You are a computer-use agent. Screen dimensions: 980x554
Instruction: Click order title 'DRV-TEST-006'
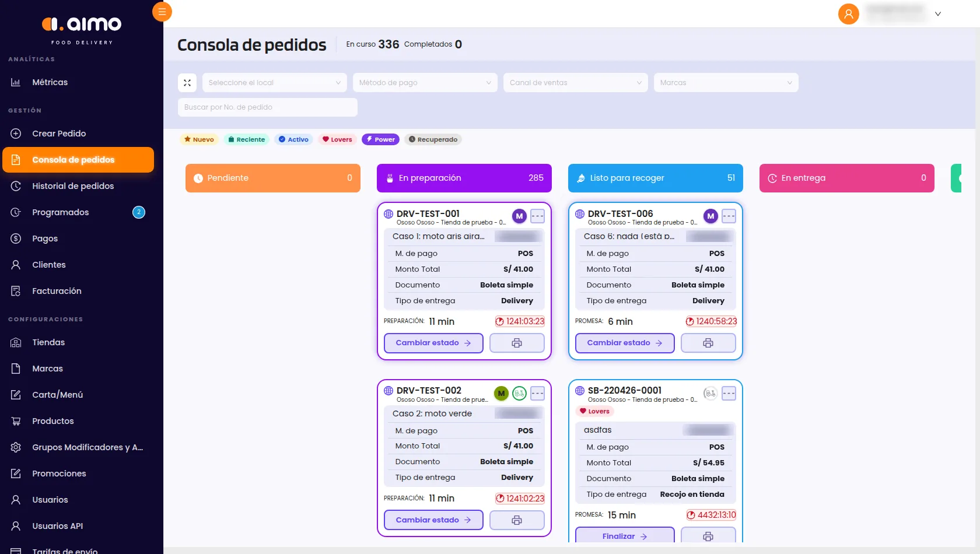click(620, 214)
